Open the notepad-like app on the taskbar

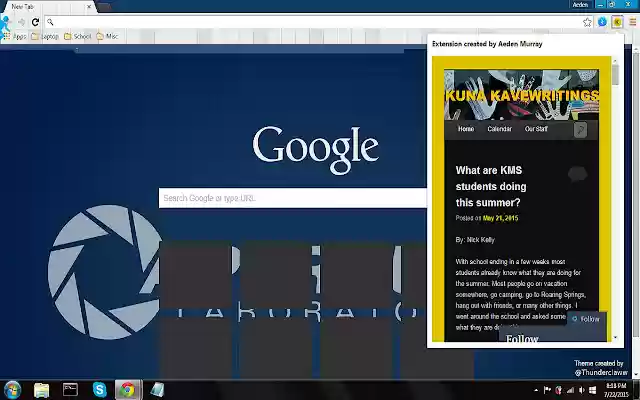(157, 390)
